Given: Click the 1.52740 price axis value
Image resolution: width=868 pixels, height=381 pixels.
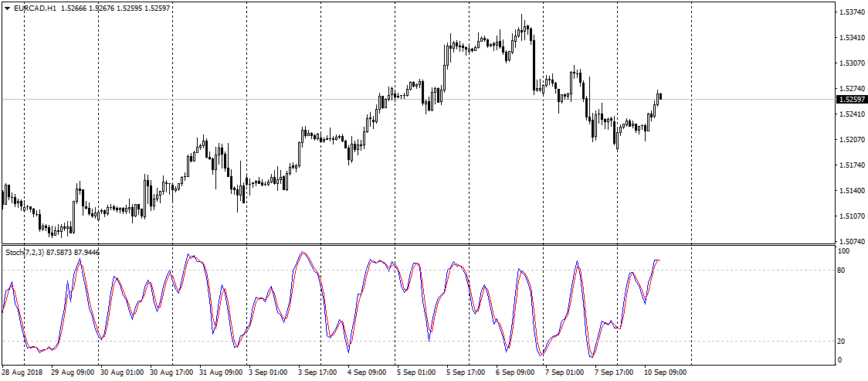Looking at the screenshot, I should [851, 89].
